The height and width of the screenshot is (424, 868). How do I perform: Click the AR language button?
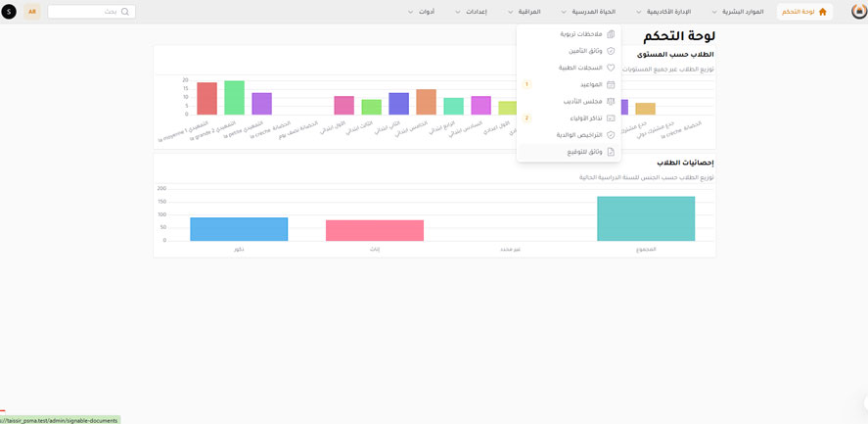pos(32,12)
